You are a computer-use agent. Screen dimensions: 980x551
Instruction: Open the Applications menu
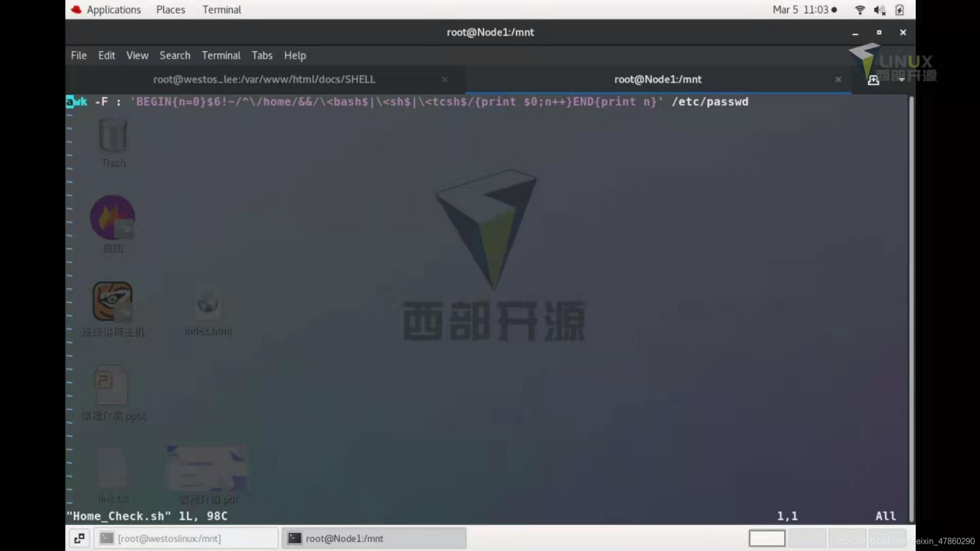point(113,9)
